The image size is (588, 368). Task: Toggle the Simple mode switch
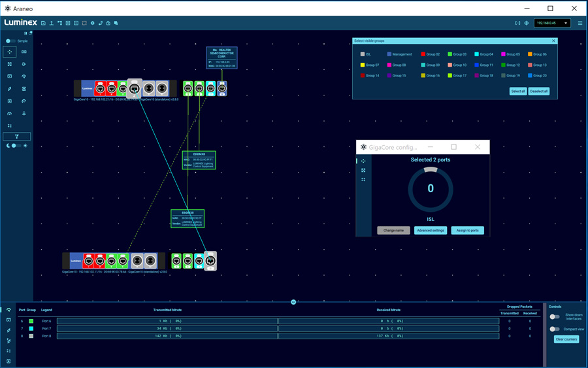pyautogui.click(x=10, y=41)
